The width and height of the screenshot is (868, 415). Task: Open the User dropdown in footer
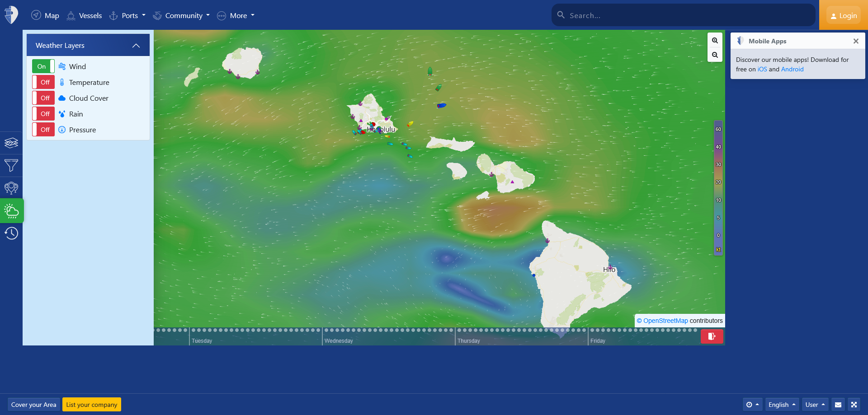point(816,405)
